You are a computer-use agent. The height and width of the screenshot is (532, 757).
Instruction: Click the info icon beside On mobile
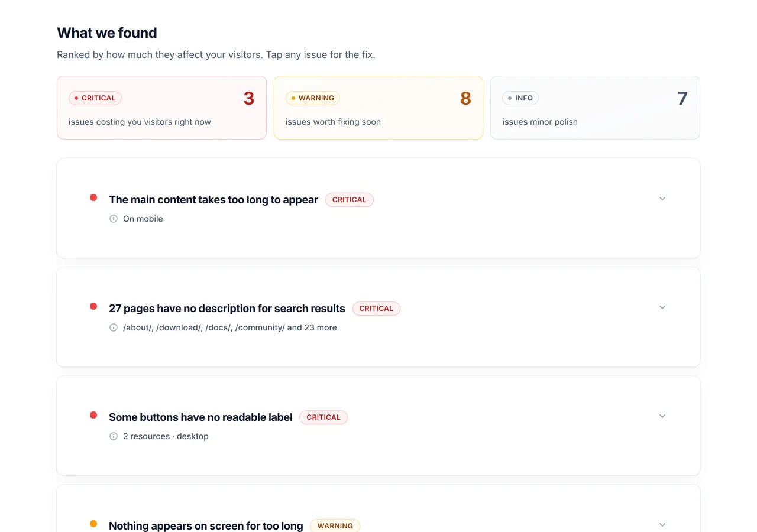pos(114,219)
